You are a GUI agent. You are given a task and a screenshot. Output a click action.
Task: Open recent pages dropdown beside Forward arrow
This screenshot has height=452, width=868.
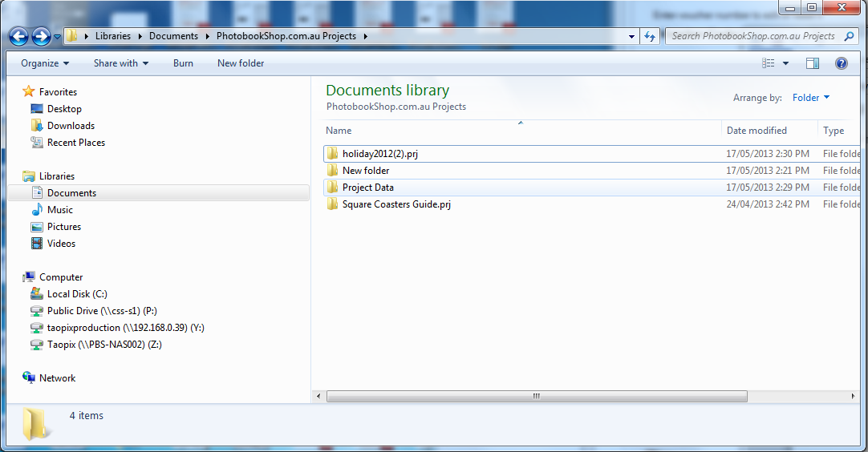(x=57, y=37)
